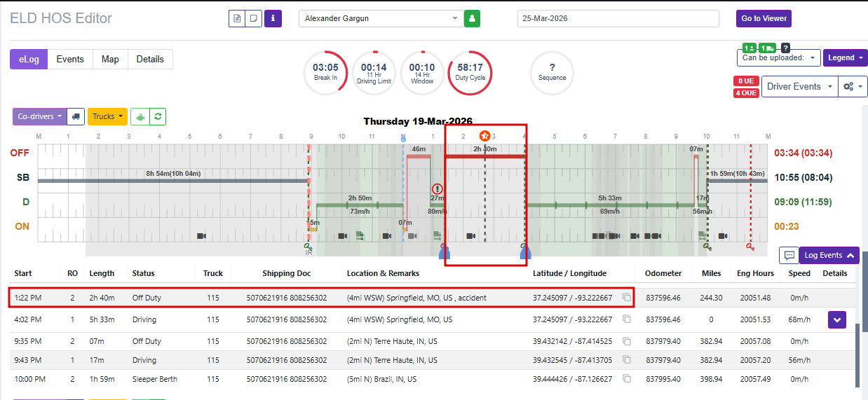Copy coordinates in the 9:43 PM row
Screen dimensions: 868x400
point(627,360)
